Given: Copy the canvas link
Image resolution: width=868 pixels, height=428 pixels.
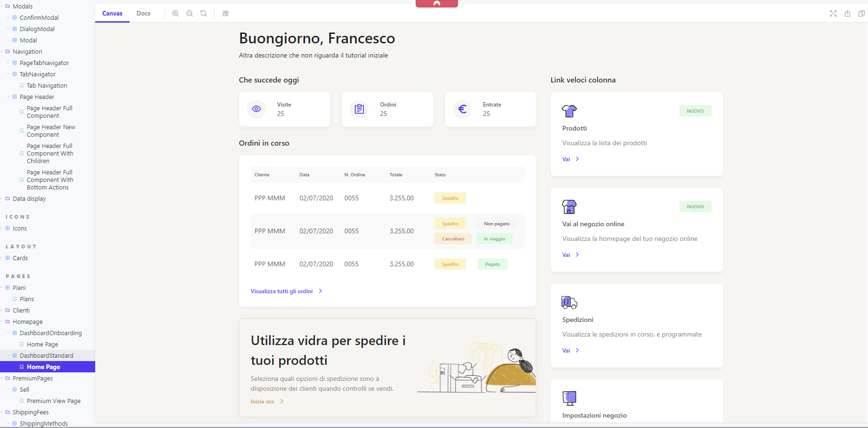Looking at the screenshot, I should 861,14.
